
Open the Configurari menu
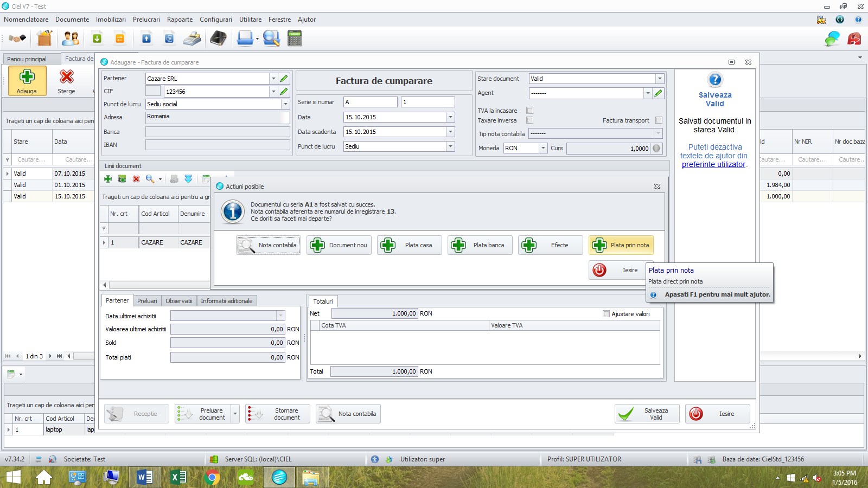(216, 20)
